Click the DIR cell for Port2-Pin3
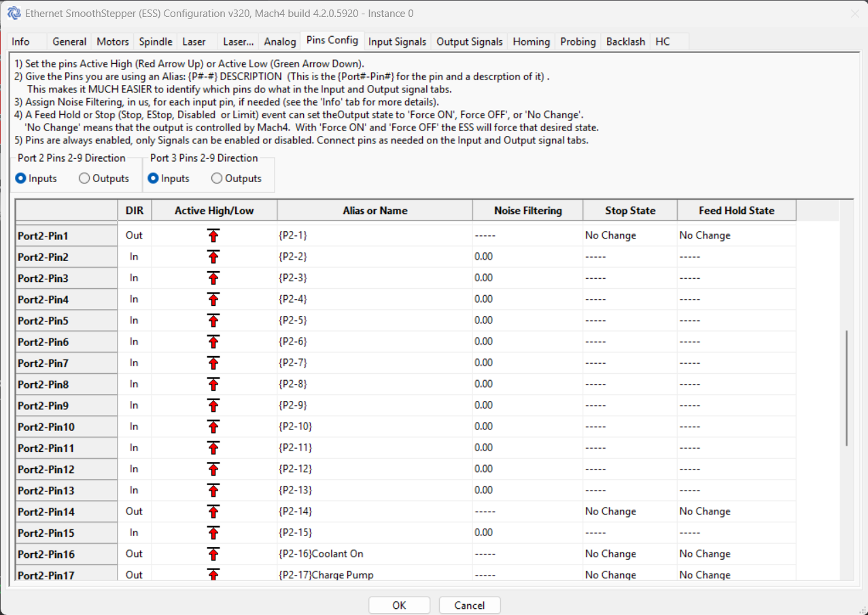Image resolution: width=868 pixels, height=615 pixels. (x=134, y=278)
